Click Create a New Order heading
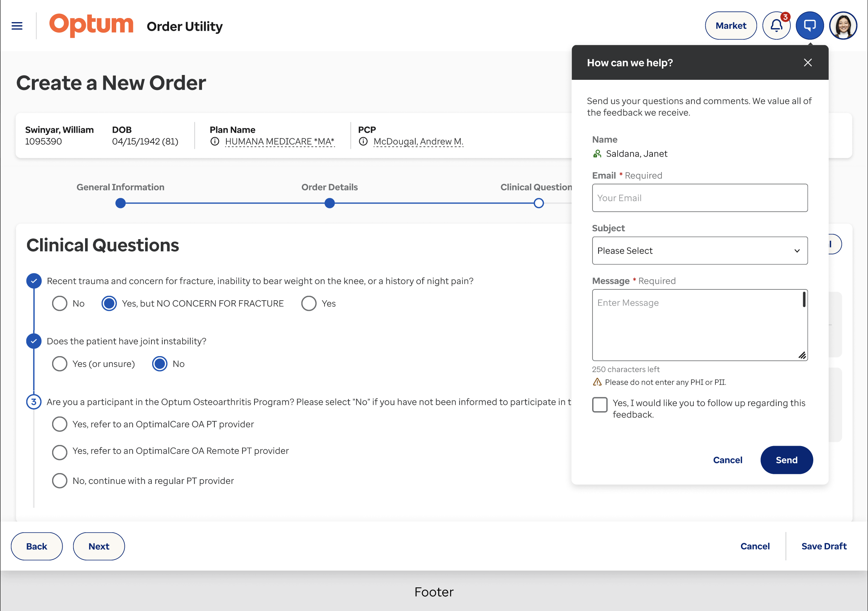This screenshot has height=611, width=868. 111,83
